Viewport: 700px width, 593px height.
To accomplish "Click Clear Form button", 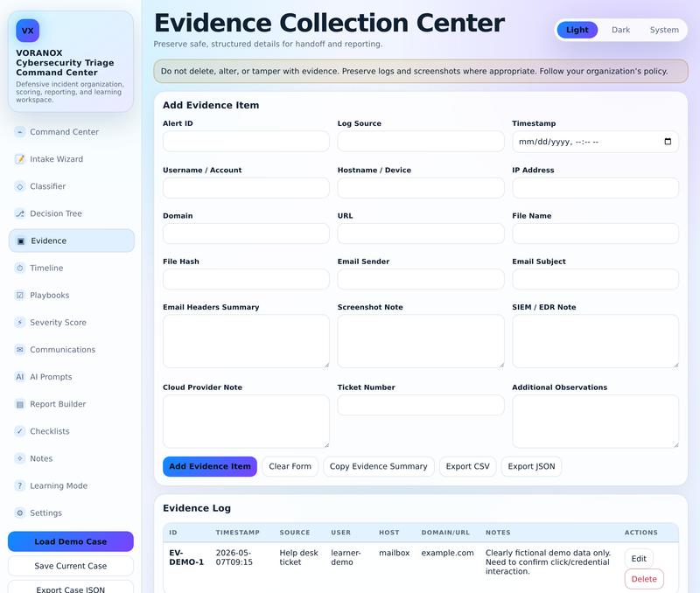I will tap(290, 466).
